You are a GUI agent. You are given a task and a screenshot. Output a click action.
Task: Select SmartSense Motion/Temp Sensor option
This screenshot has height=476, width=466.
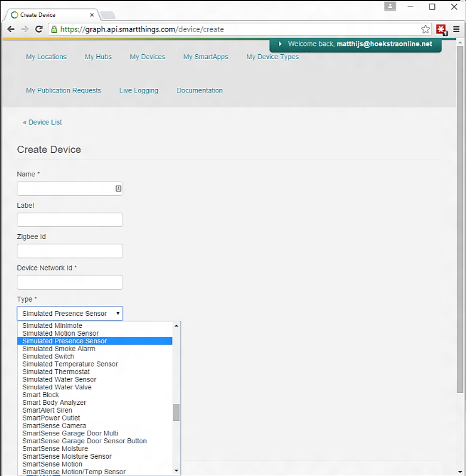coord(95,471)
